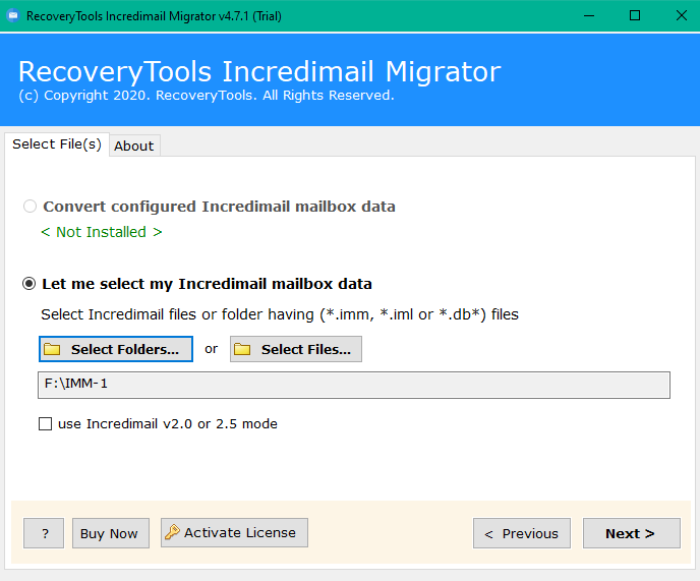
Task: Click the '< Not Installed >' text
Action: click(x=101, y=232)
